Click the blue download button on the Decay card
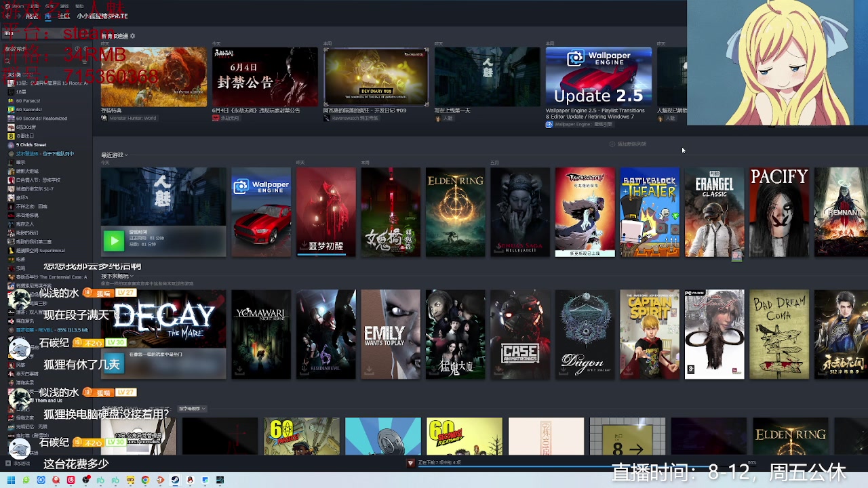Image resolution: width=868 pixels, height=488 pixels. (115, 365)
